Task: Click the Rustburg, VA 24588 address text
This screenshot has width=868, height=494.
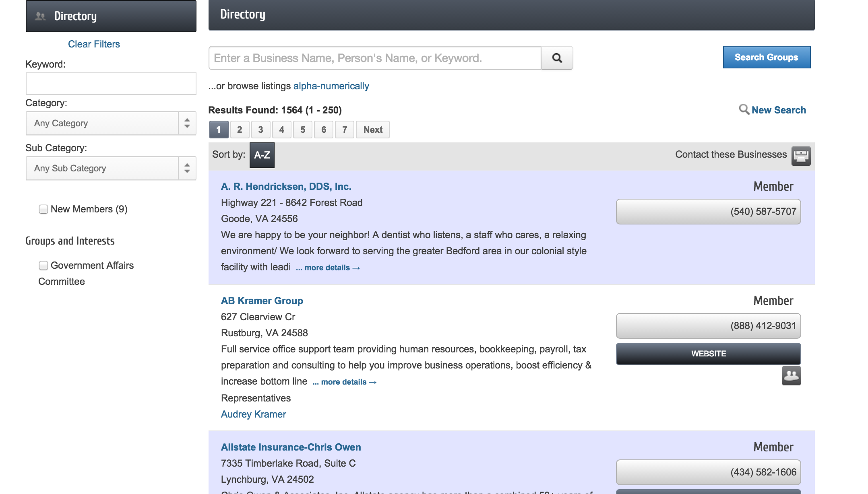Action: pyautogui.click(x=265, y=333)
